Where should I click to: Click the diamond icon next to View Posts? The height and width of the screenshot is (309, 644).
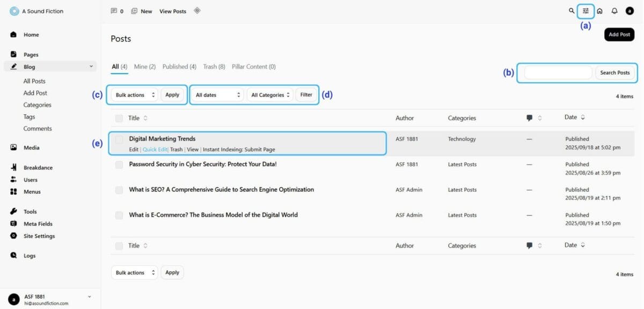(197, 10)
